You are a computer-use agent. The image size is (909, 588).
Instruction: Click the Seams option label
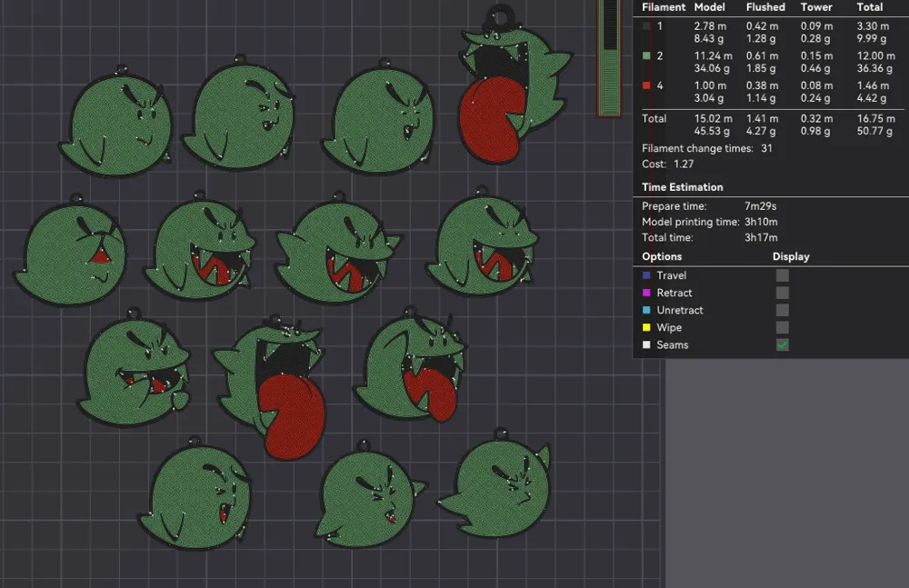coord(672,345)
